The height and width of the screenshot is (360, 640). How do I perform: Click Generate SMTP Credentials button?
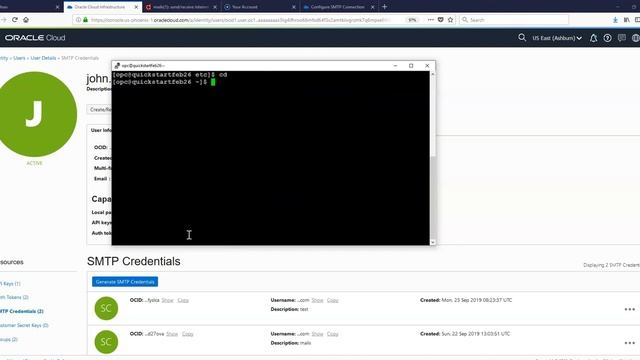tap(125, 282)
